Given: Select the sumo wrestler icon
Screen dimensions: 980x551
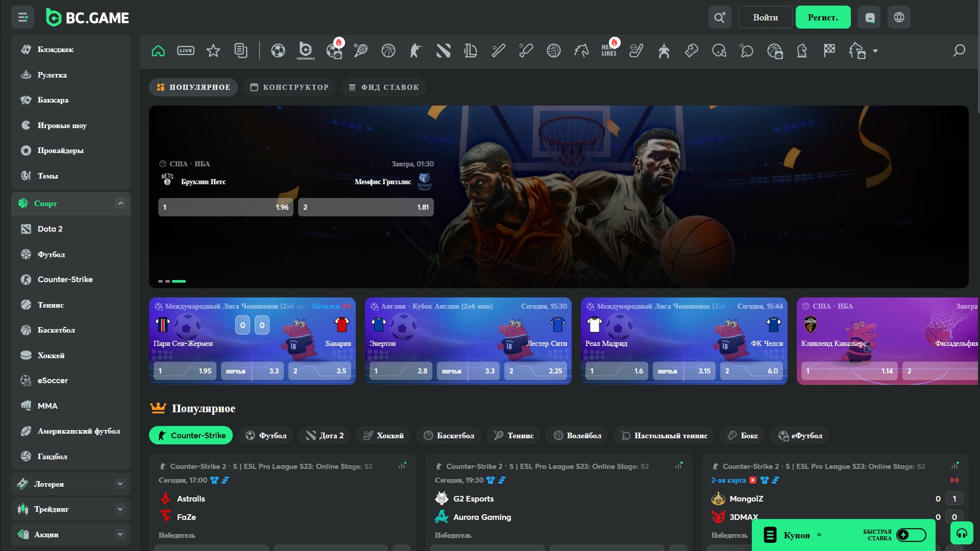Looking at the screenshot, I should point(664,51).
